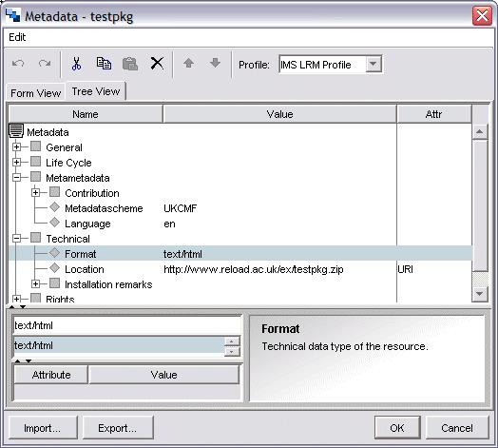Select the Location tree row

[240, 269]
